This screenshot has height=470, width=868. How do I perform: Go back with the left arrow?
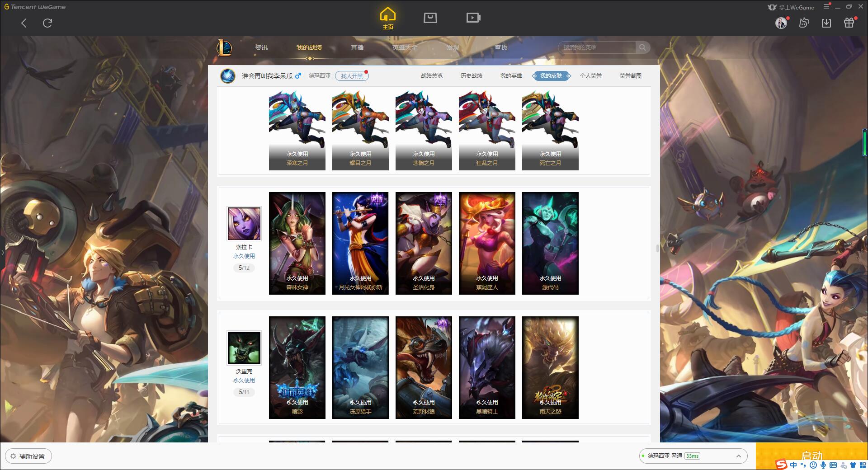(24, 23)
